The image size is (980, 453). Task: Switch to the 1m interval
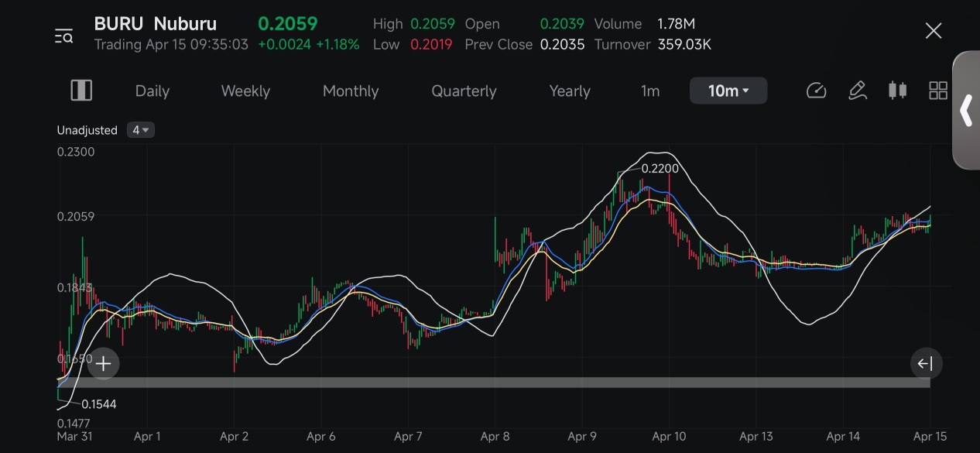click(650, 91)
